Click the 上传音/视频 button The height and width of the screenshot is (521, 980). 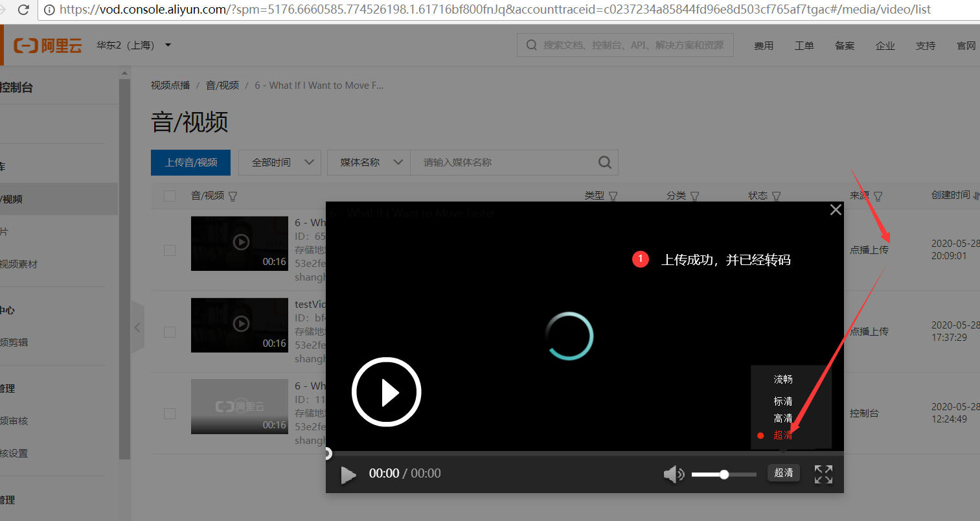[x=190, y=163]
